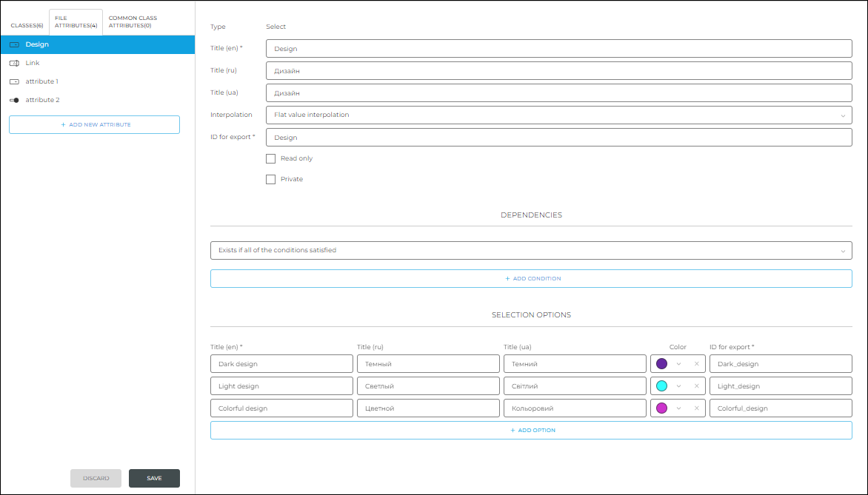Click the ADD NEW ATTRIBUTE button
Image resolution: width=868 pixels, height=495 pixels.
[x=94, y=124]
